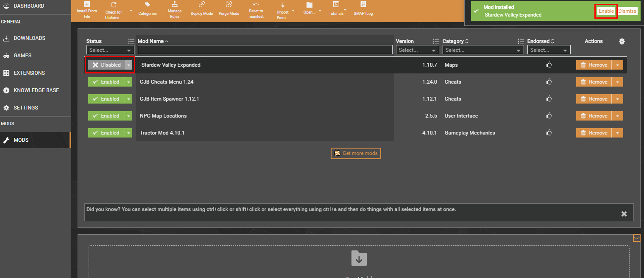Click Reset to manifest icon
This screenshot has width=644, height=278.
click(256, 4)
